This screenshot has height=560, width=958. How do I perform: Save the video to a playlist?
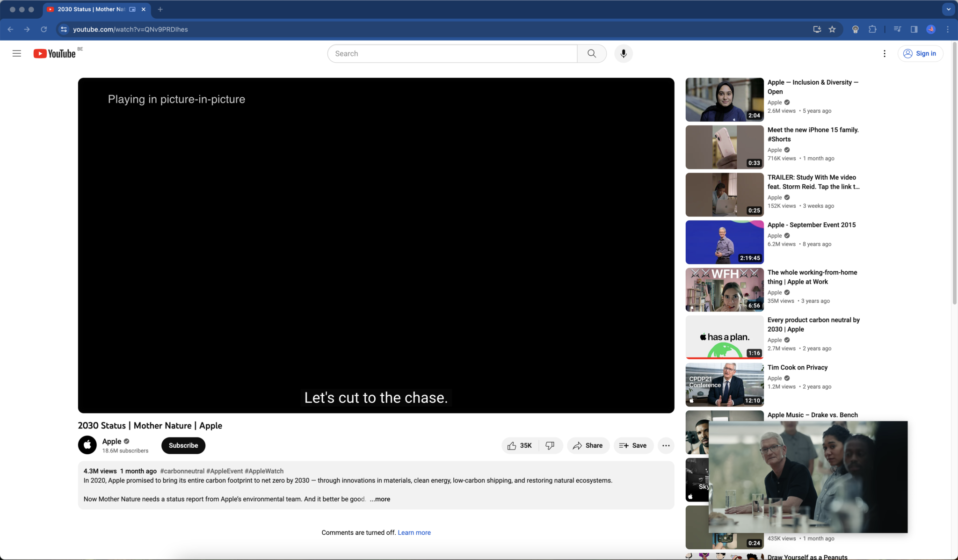click(633, 445)
